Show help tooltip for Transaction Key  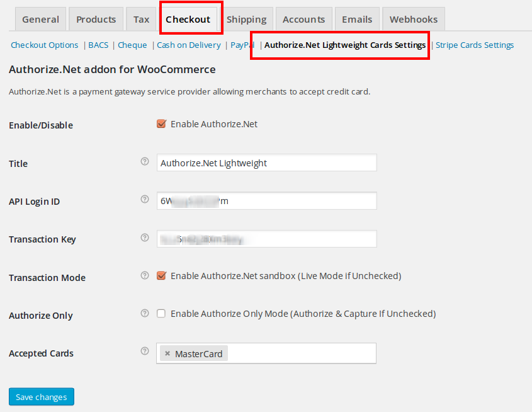145,237
